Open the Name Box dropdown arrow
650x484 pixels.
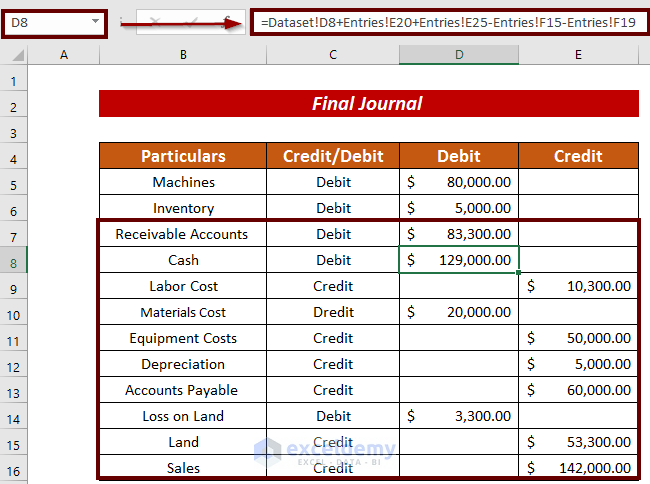click(95, 22)
